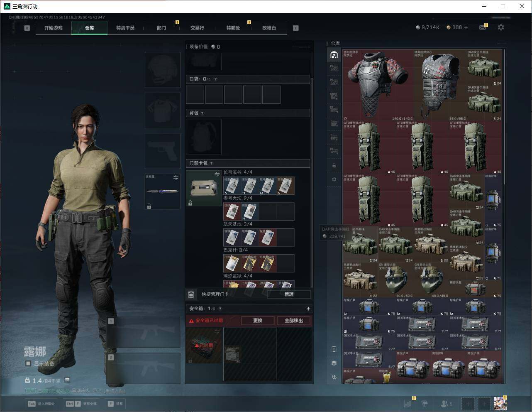Viewport: 532px width, 412px height.
Task: Select the empty body armor slot
Action: click(x=163, y=110)
